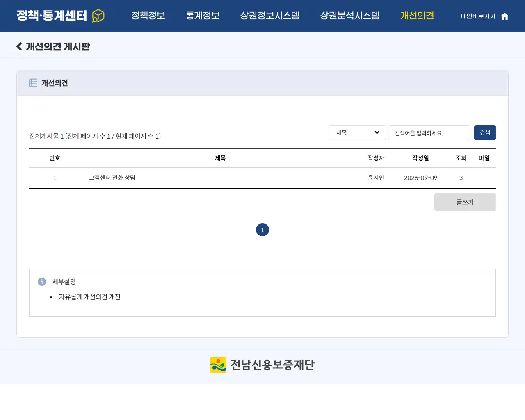Viewport: 525px width, 420px height.
Task: Open the 상권분석시스템 menu
Action: (x=350, y=16)
